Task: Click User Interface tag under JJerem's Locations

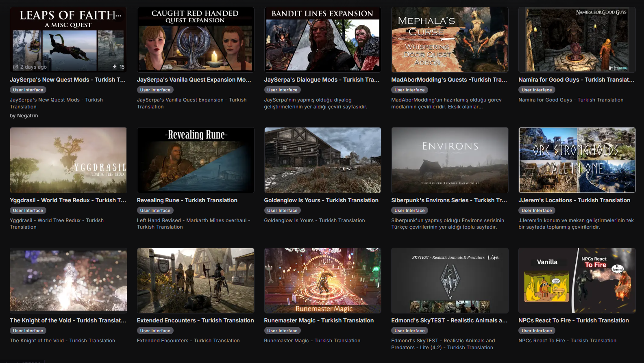Action: [x=537, y=210]
